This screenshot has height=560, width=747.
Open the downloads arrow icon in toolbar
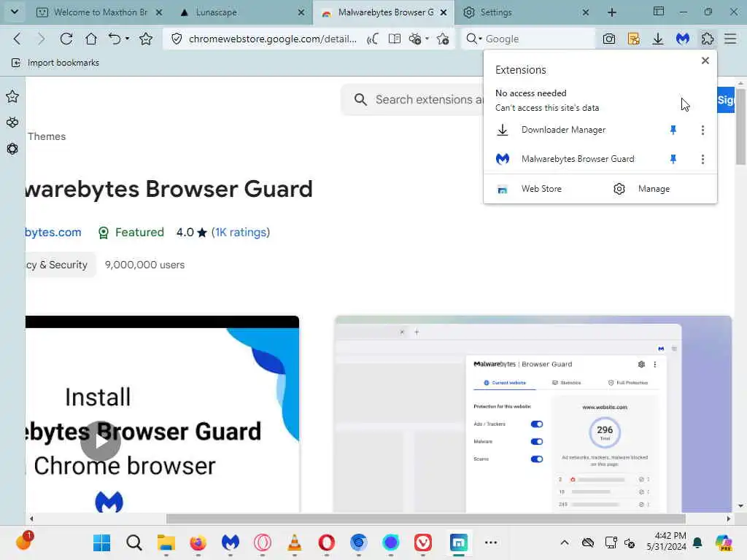(658, 39)
